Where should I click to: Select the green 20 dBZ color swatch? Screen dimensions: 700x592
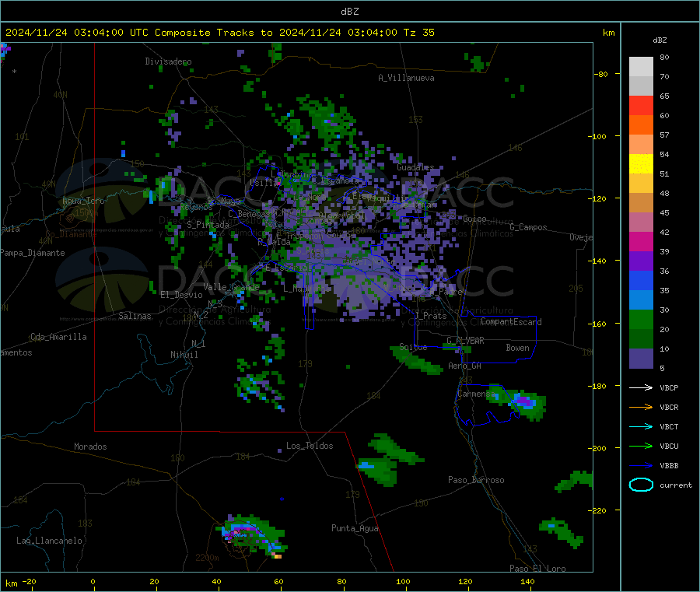[x=641, y=319]
